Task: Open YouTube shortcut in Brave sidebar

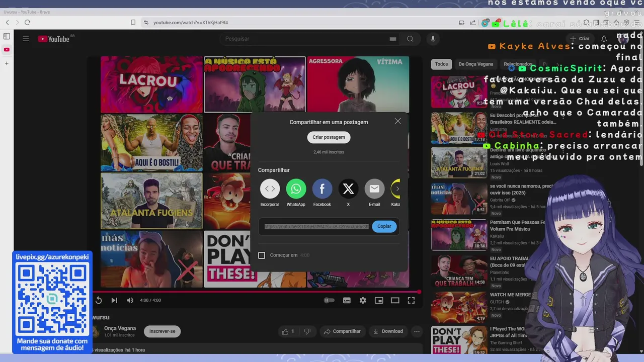Action: [7, 49]
